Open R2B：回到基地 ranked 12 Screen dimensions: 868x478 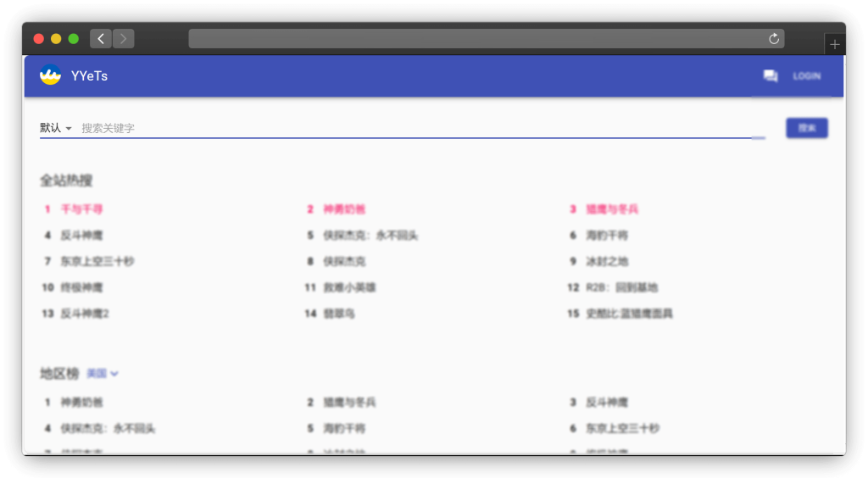click(x=621, y=287)
